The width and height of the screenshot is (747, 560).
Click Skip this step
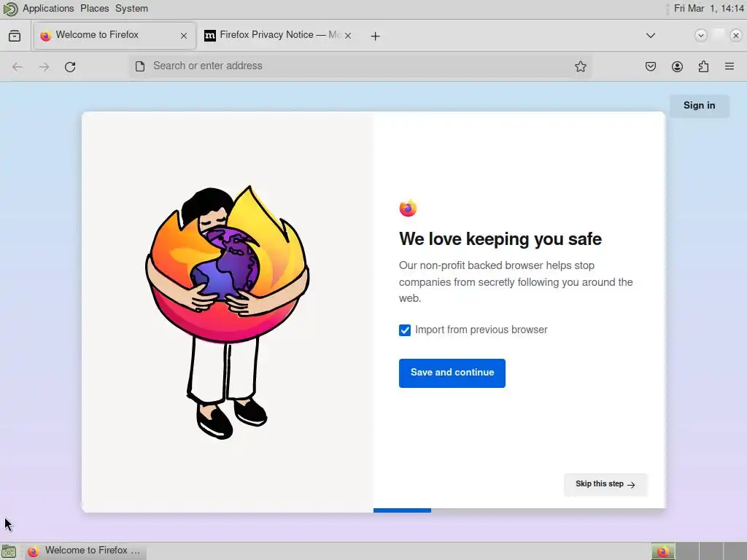tap(605, 484)
